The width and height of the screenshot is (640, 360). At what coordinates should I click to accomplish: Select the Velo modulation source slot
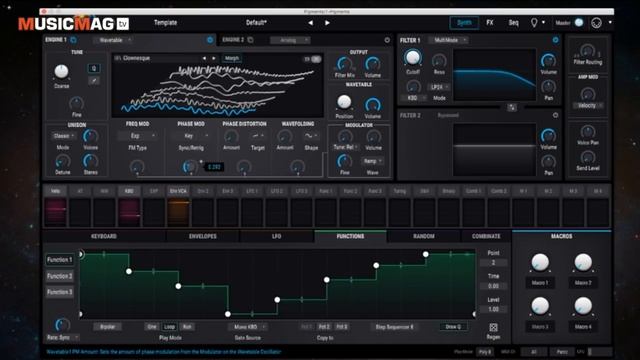tap(56, 207)
